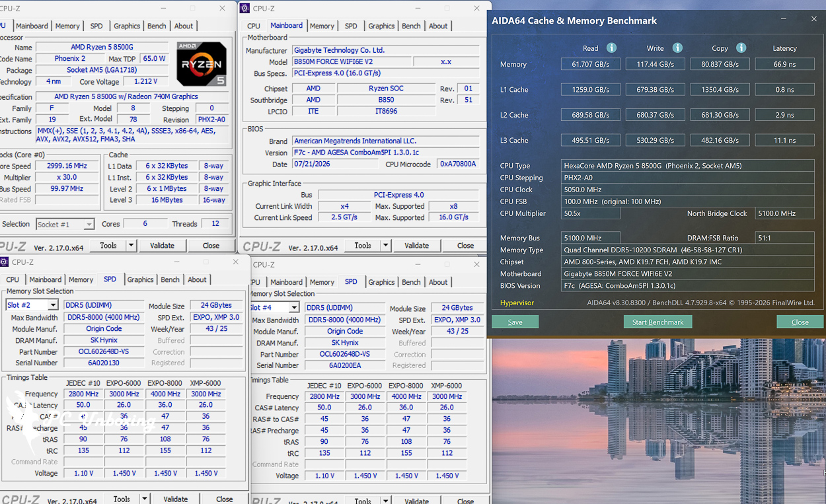
Task: Click the Max TDP value 65.0 W
Action: [x=154, y=58]
